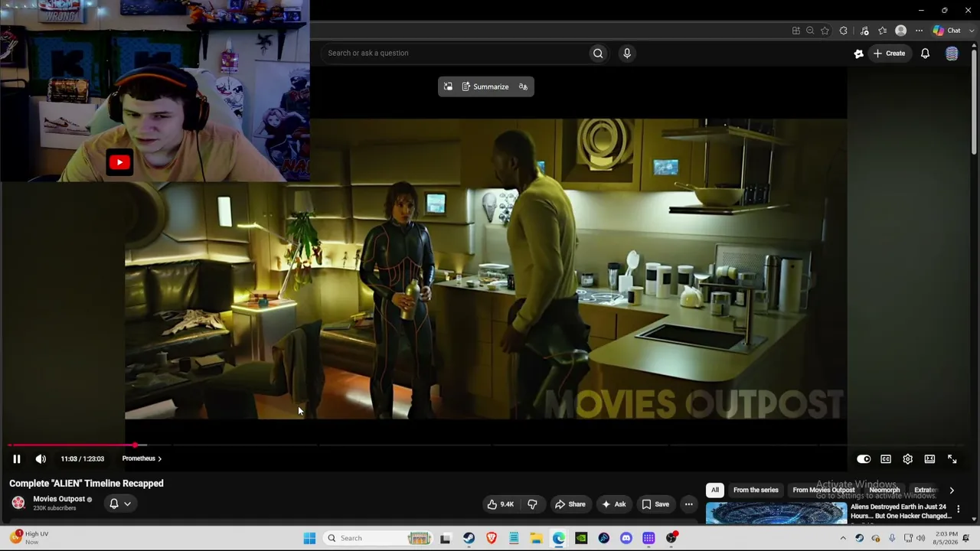Open video player settings gear

(907, 459)
